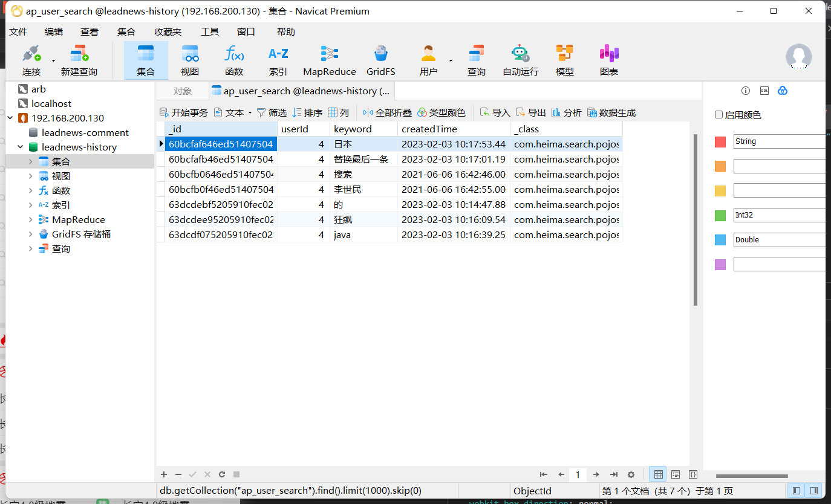Expand the 视图 tree node arrow
831x504 pixels.
click(31, 176)
